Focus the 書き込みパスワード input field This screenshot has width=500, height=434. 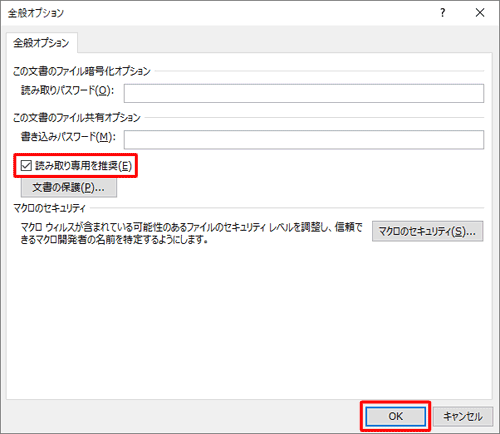(x=304, y=140)
